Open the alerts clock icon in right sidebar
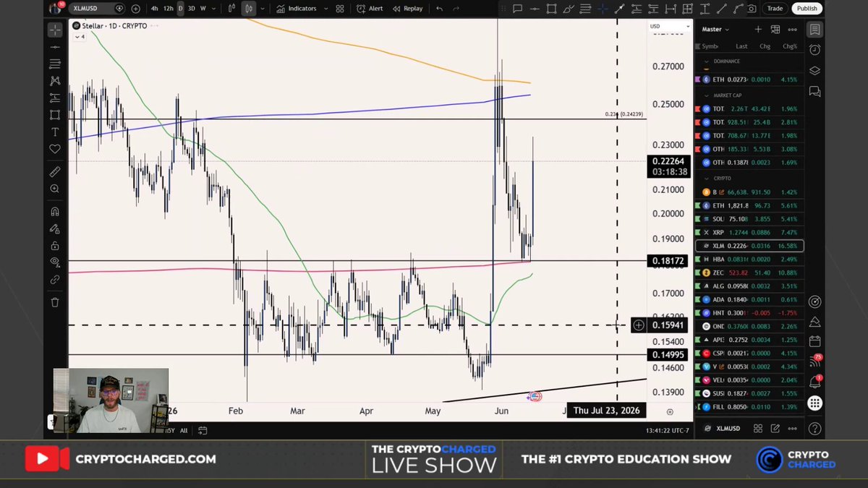 coord(815,50)
